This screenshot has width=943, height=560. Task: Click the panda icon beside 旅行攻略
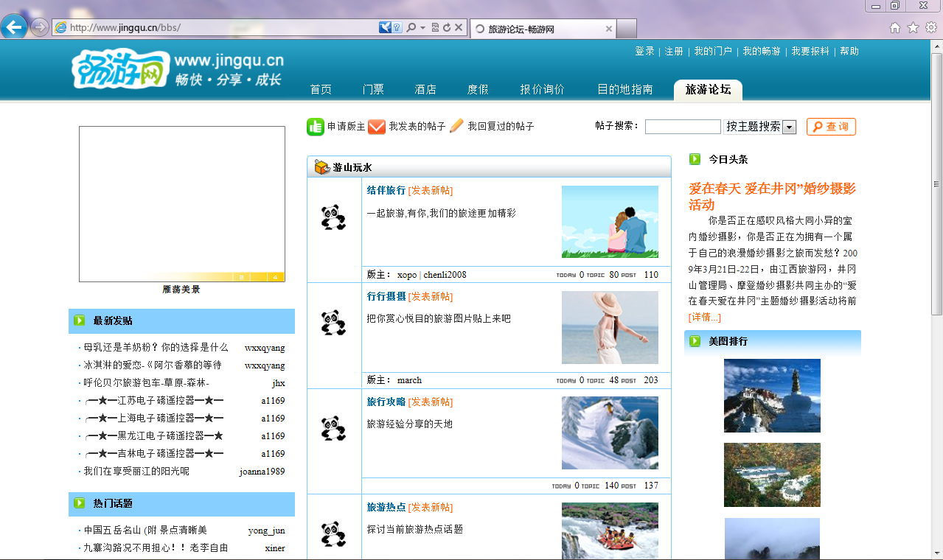(x=334, y=428)
